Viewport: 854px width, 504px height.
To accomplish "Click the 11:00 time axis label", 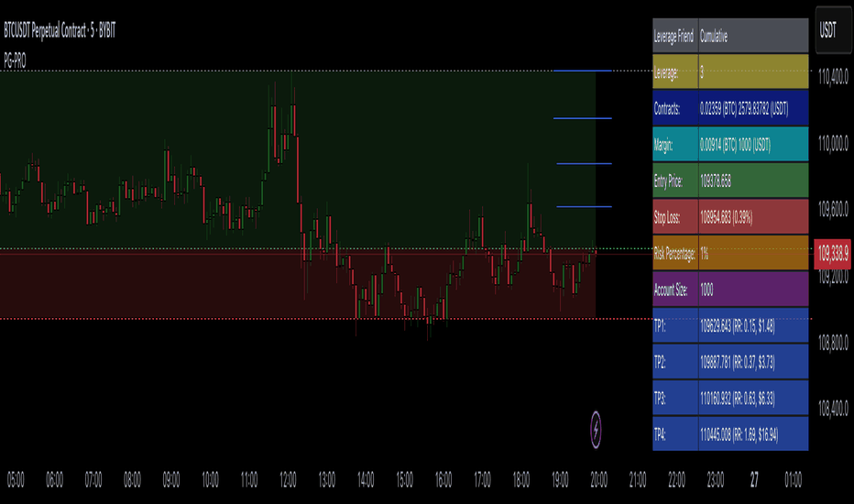I will click(x=249, y=480).
